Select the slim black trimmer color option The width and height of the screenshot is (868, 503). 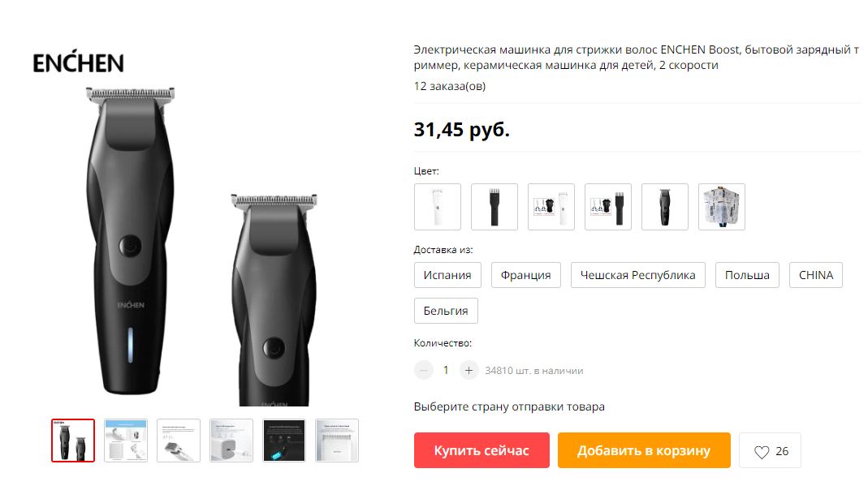(x=494, y=207)
